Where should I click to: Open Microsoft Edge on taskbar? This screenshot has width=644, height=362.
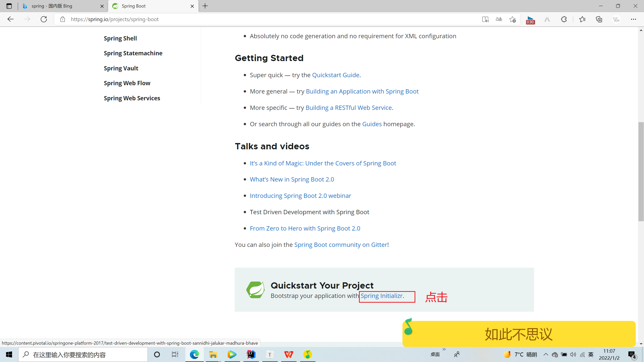[x=194, y=354]
